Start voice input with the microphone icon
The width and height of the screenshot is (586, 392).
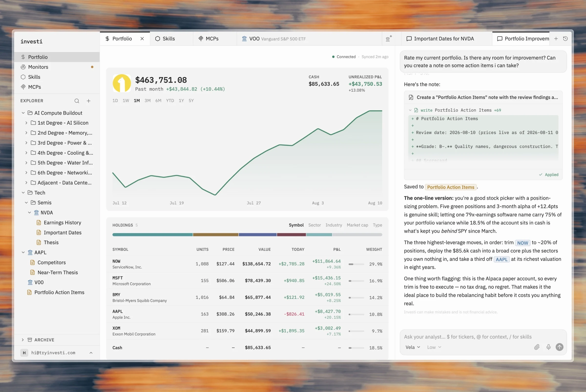pos(548,347)
